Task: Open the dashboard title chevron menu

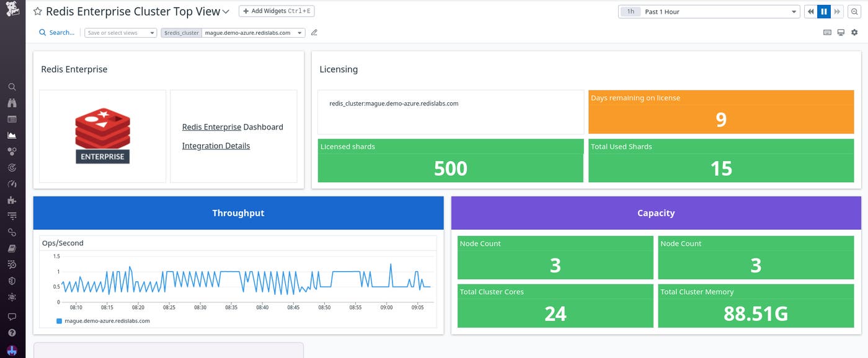Action: click(225, 11)
